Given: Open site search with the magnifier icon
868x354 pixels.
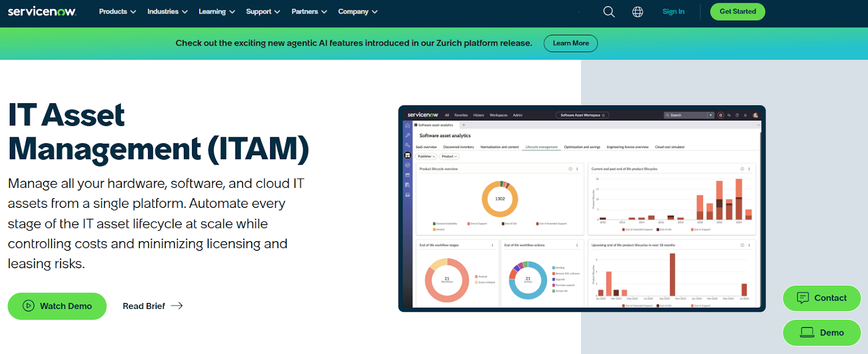Looking at the screenshot, I should [609, 11].
